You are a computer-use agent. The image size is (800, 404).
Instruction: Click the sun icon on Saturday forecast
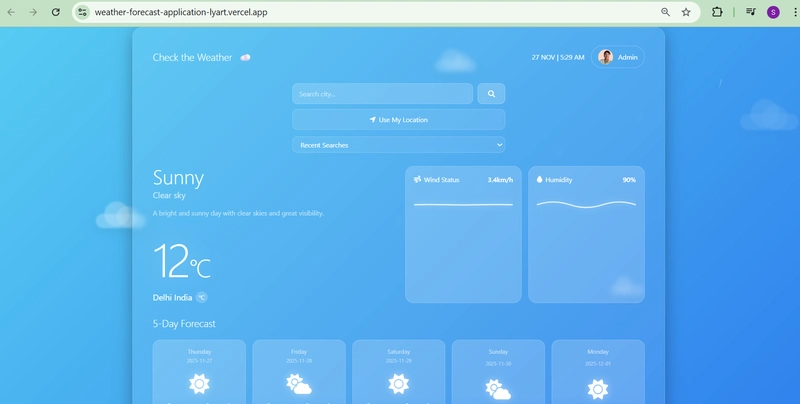[x=398, y=383]
